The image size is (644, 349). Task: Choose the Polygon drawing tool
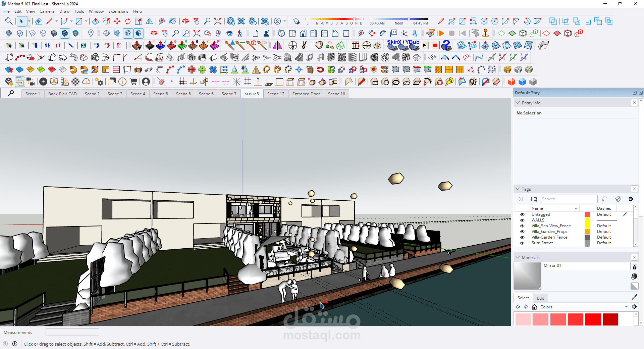495,21
